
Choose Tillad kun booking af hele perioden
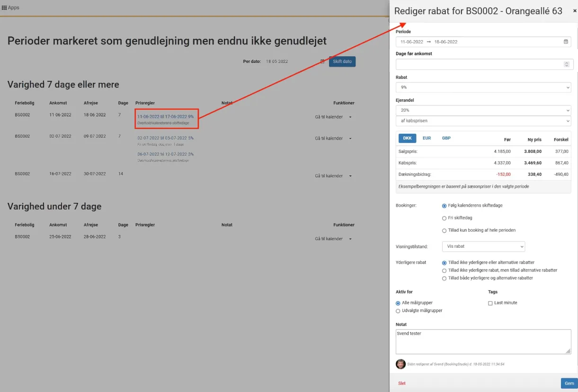444,230
